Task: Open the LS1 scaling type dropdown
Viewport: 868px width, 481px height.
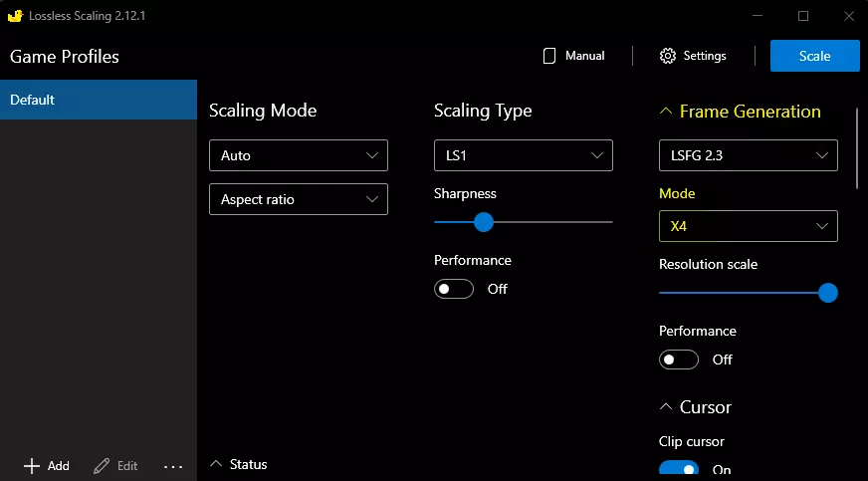Action: [523, 155]
